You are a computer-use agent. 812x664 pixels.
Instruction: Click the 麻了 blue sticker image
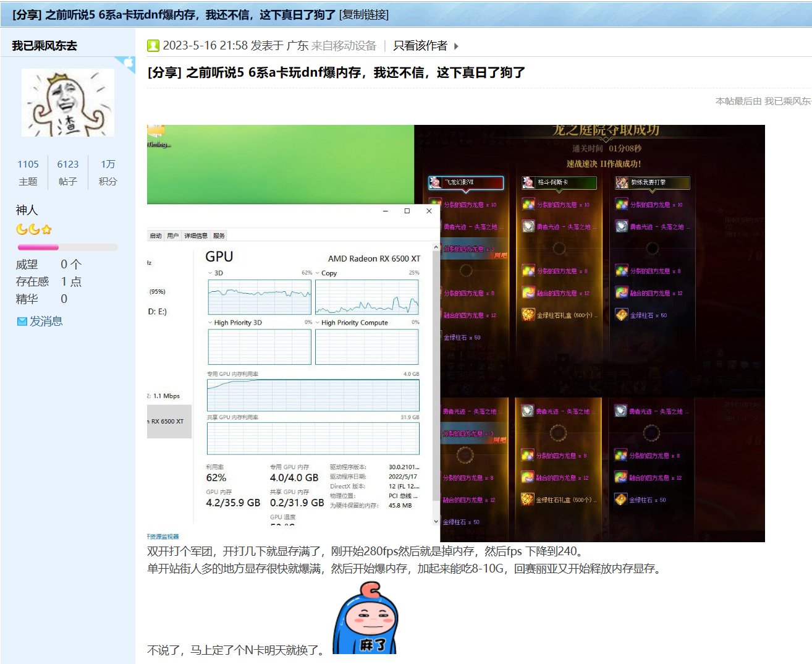click(x=365, y=618)
